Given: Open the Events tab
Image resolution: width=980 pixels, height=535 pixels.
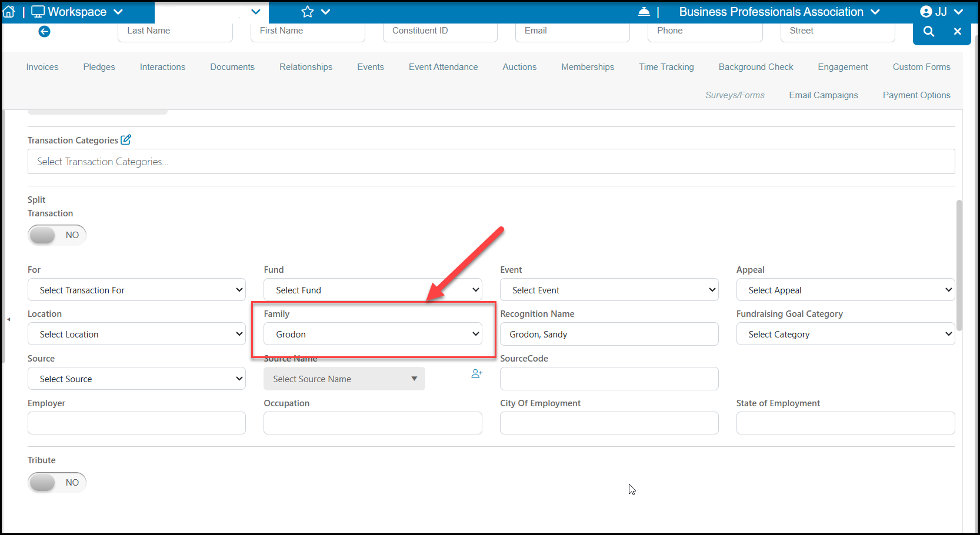Looking at the screenshot, I should click(371, 67).
